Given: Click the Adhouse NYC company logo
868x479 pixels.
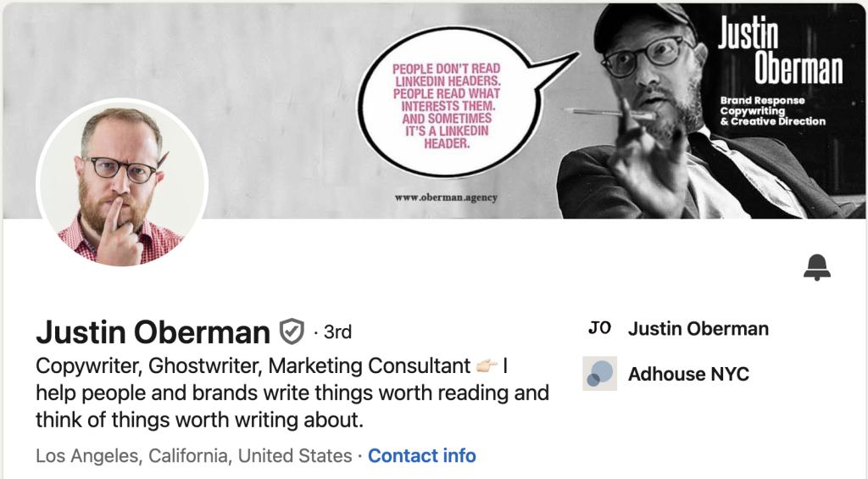Looking at the screenshot, I should click(599, 374).
